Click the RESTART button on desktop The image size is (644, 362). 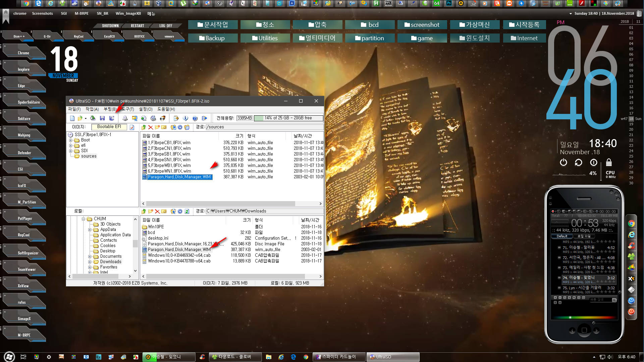(x=138, y=26)
